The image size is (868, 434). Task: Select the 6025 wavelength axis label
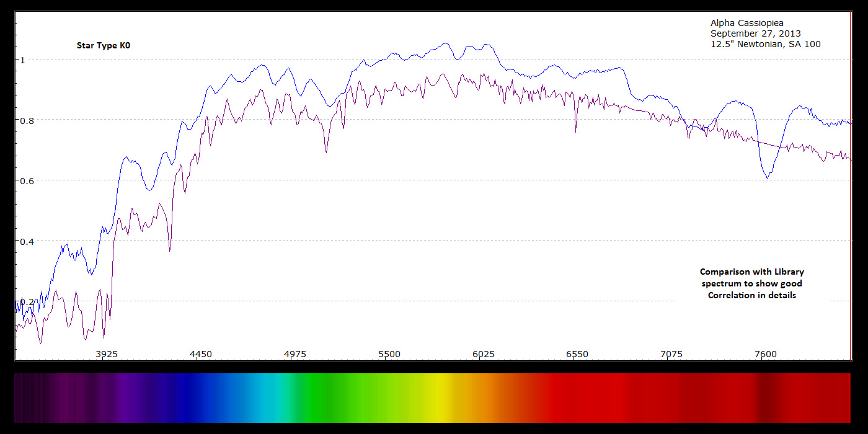point(484,355)
